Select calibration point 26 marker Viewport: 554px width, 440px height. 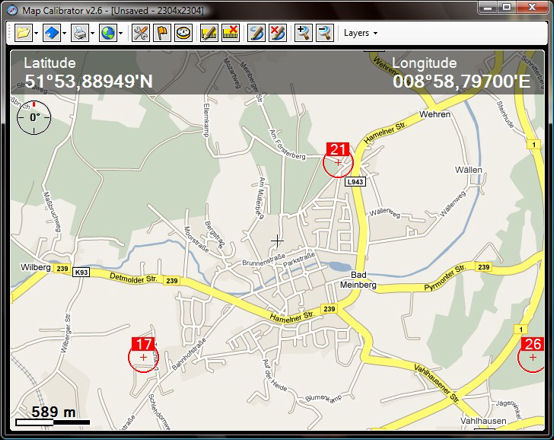pyautogui.click(x=531, y=354)
